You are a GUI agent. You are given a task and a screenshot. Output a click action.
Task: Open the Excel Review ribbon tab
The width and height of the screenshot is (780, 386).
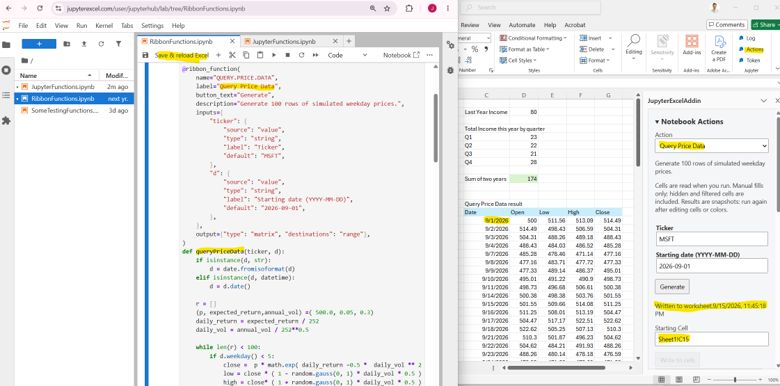[x=470, y=25]
